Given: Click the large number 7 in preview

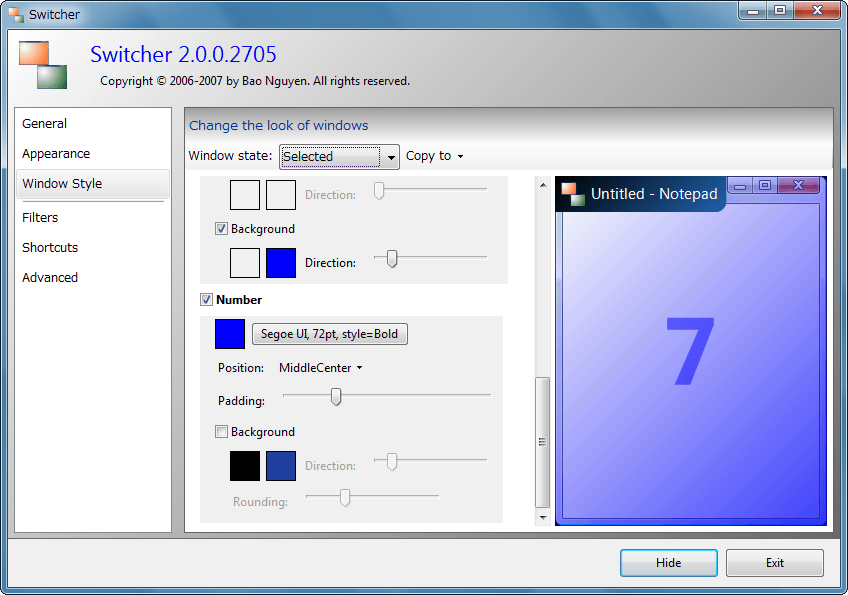Looking at the screenshot, I should point(690,353).
